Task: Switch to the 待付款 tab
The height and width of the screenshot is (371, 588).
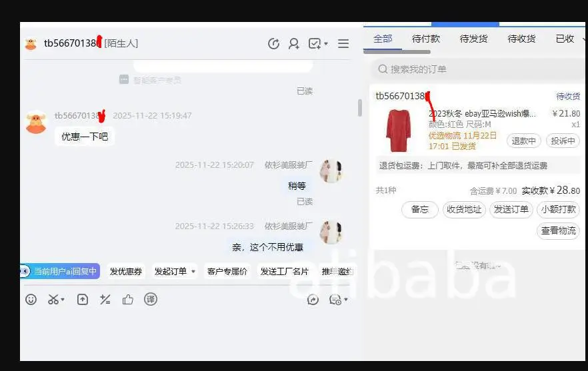Action: pos(425,39)
